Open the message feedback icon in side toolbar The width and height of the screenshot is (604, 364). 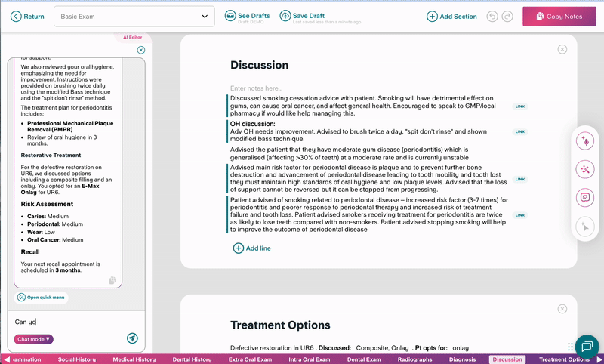point(584,197)
